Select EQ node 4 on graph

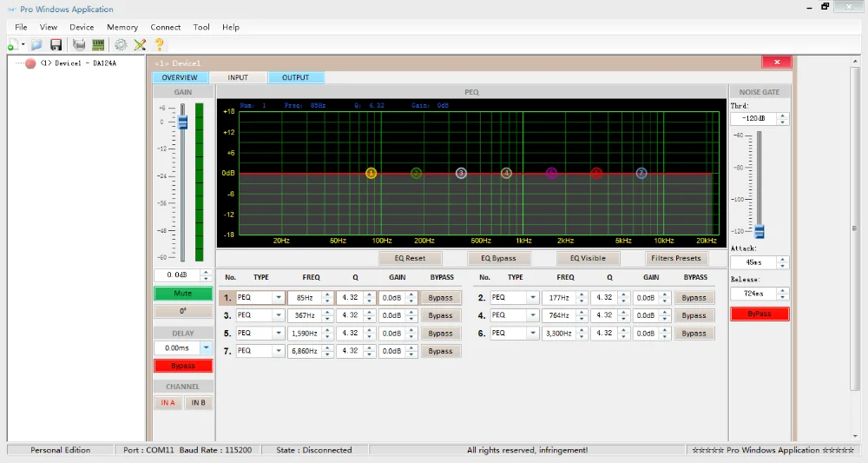[506, 174]
